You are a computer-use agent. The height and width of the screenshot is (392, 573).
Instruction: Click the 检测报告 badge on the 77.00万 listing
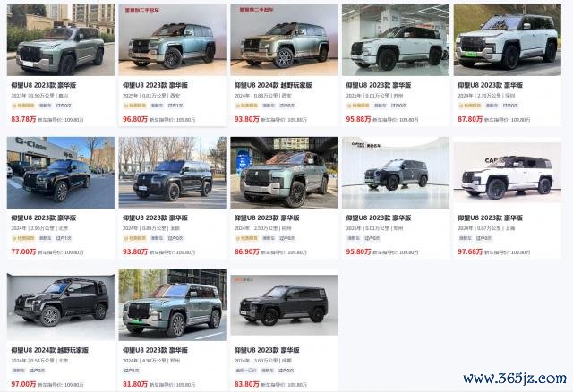click(23, 238)
